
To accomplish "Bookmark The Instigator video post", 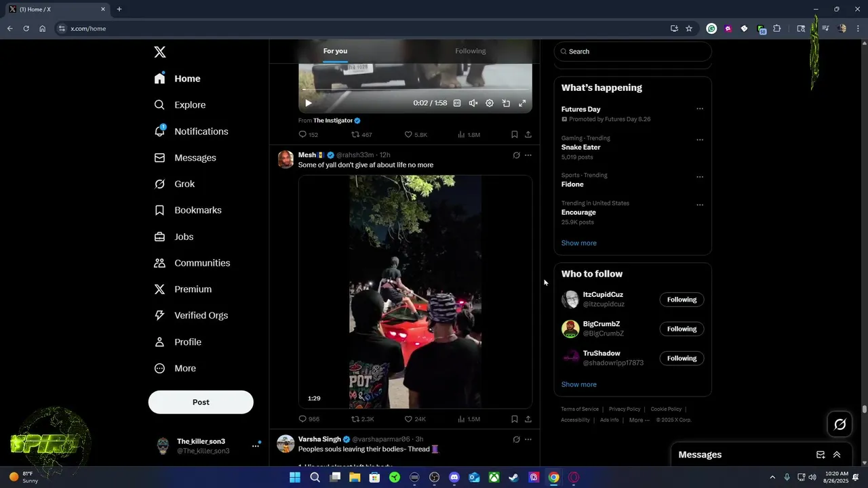I will 515,135.
